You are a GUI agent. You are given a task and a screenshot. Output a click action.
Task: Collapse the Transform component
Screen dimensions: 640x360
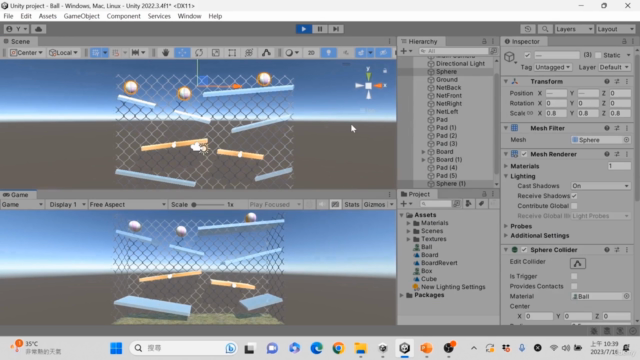pyautogui.click(x=506, y=81)
